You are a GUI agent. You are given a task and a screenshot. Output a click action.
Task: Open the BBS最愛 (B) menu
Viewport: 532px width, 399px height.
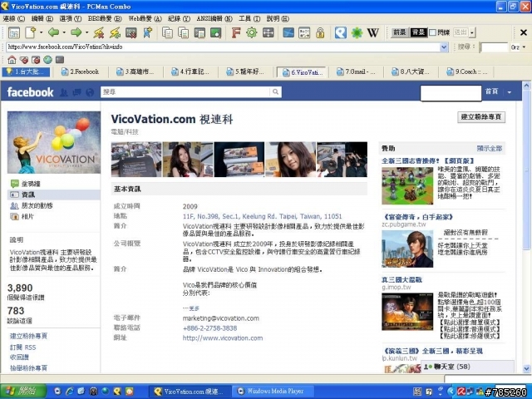105,18
